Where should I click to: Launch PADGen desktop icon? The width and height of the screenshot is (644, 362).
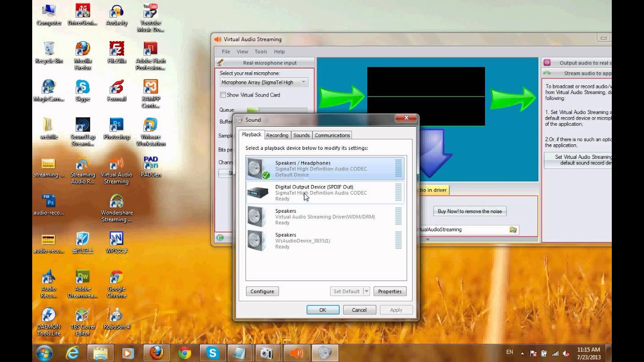(150, 166)
